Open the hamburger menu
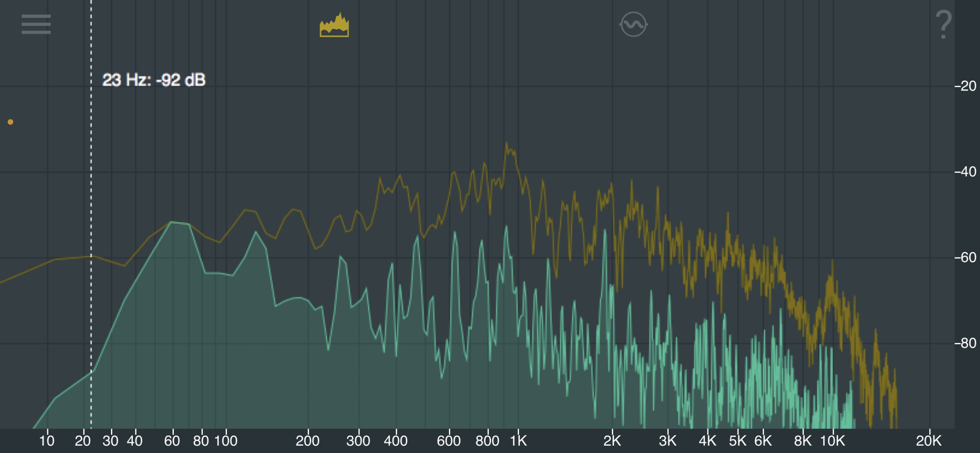The height and width of the screenshot is (453, 980). coord(36,24)
